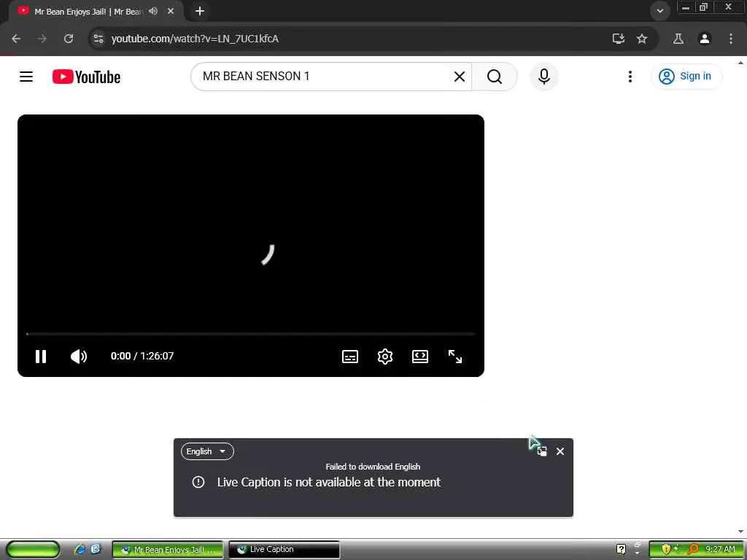The image size is (747, 560).
Task: Click the video time display 0:00 / 1:26:07
Action: click(x=142, y=356)
